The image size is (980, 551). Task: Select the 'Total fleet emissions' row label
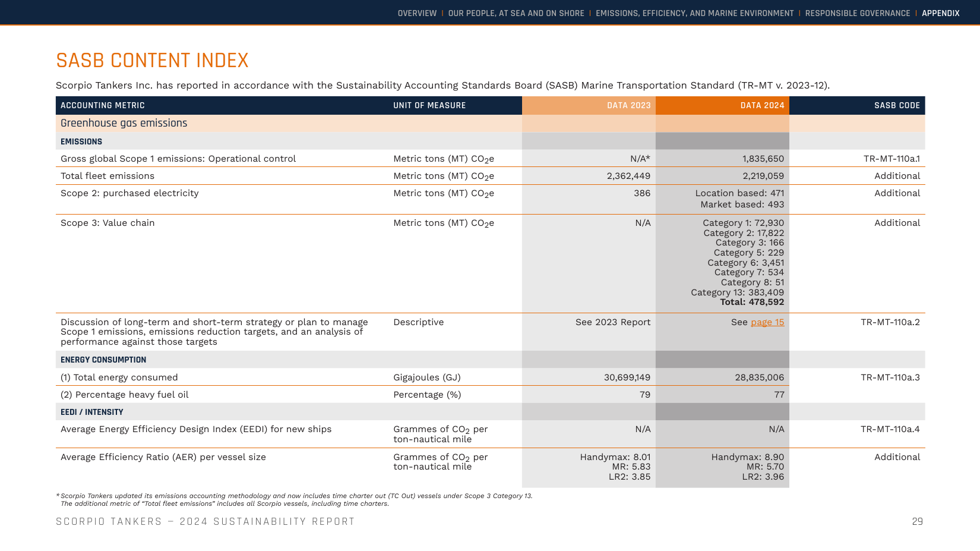(108, 176)
